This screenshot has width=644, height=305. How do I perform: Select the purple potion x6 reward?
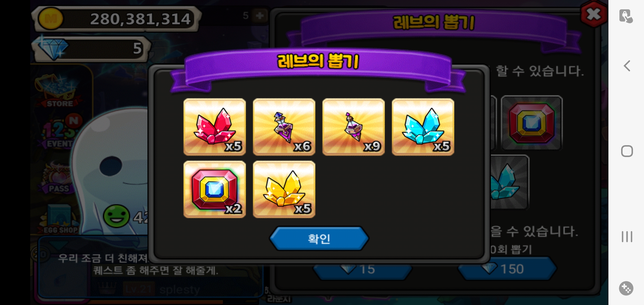[x=284, y=127]
